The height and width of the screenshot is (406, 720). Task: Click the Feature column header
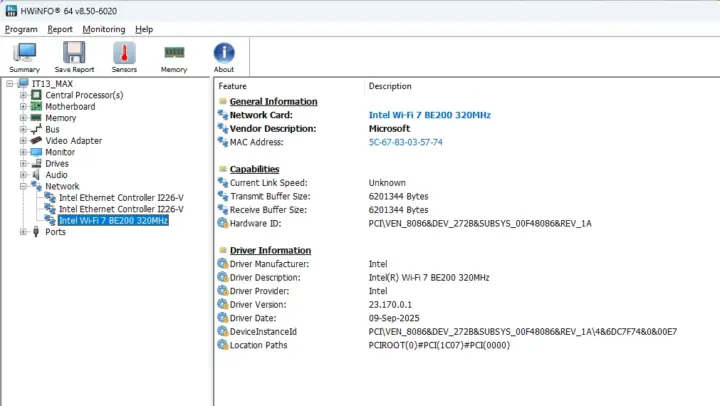click(232, 86)
